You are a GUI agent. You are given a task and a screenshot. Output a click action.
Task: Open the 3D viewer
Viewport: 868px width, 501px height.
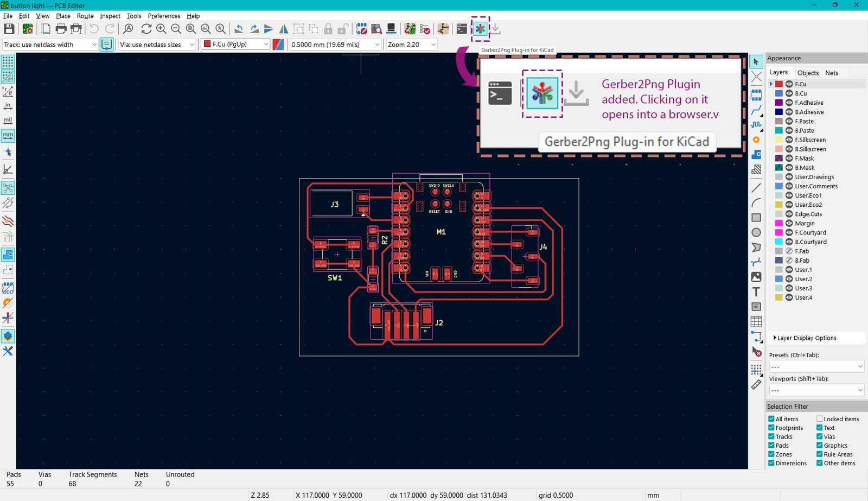391,29
